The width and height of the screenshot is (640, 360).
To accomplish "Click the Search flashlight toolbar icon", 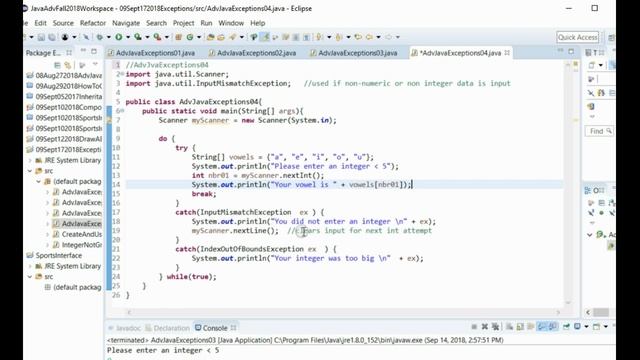I will coord(232,37).
